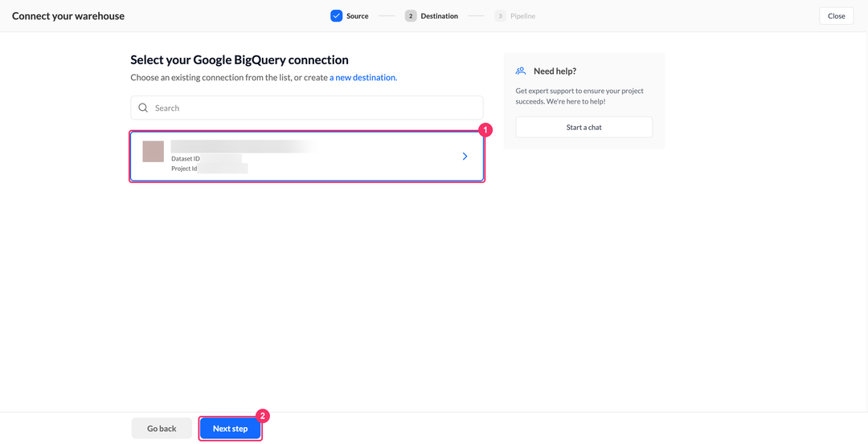This screenshot has height=444, width=868.
Task: Open the 'a new destination' link
Action: point(363,77)
